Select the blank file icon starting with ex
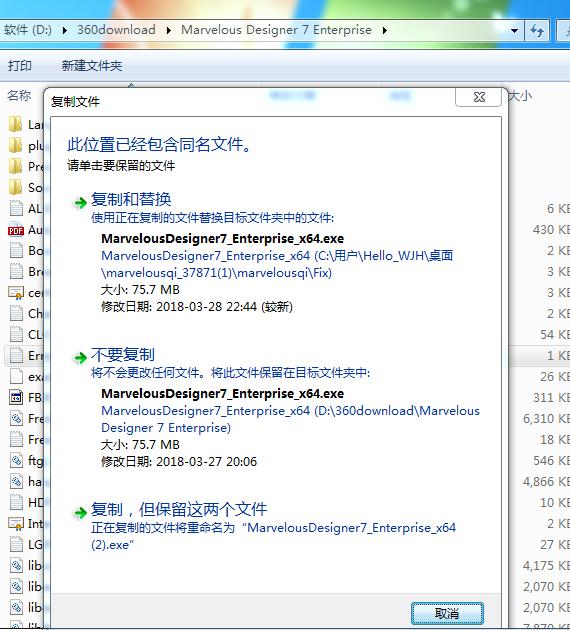 tap(16, 376)
